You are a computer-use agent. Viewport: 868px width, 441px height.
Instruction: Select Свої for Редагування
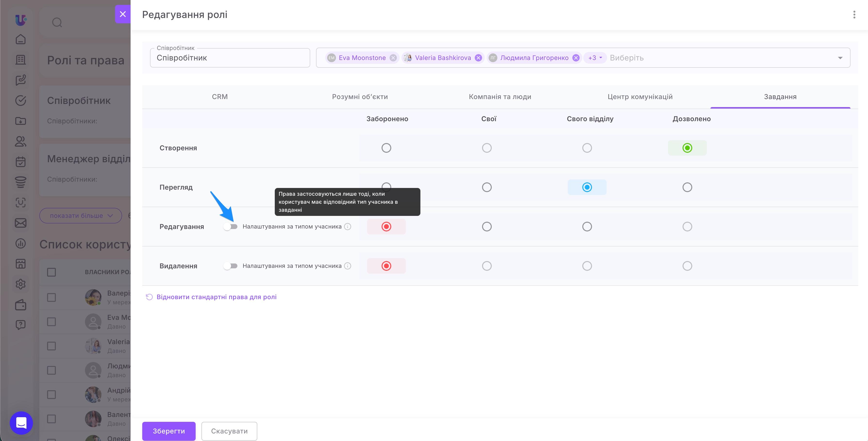(x=487, y=227)
